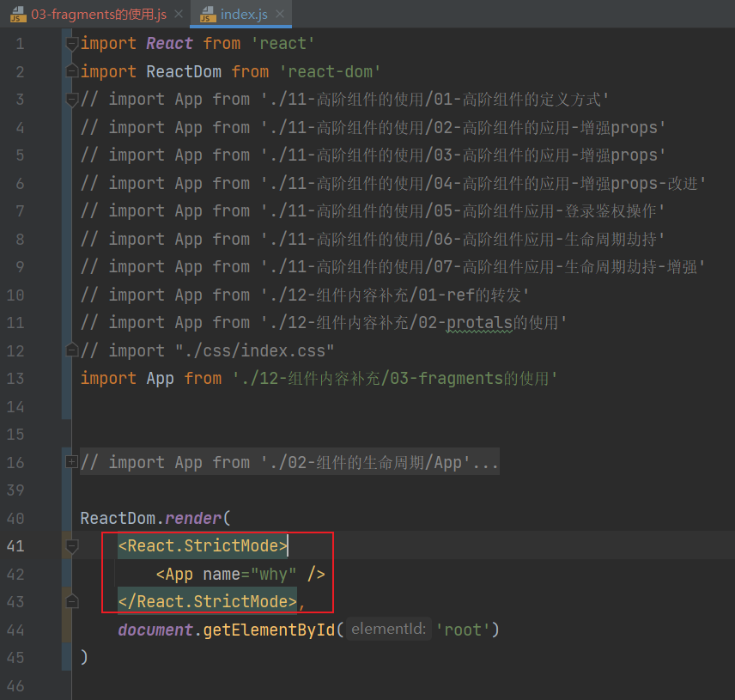735x700 pixels.
Task: Click the 'react-dom' string on line 2
Action: tap(330, 72)
